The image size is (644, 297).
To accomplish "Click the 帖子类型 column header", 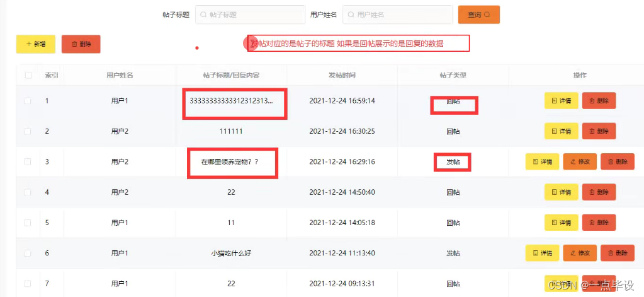I will [x=453, y=75].
